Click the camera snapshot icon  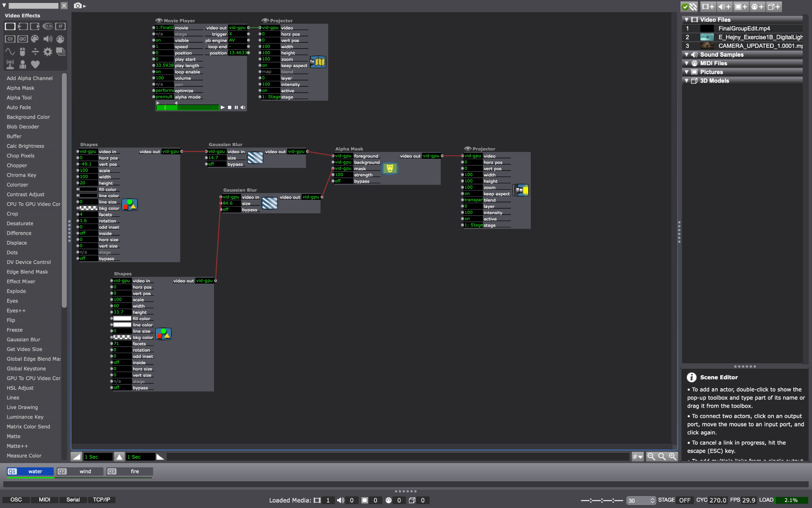[x=78, y=6]
